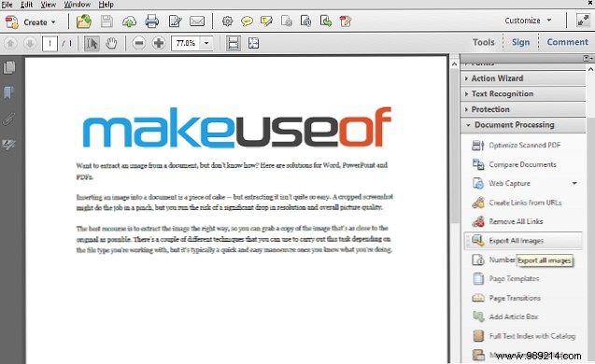Open the Edit menu
The image size is (595, 364).
click(26, 5)
